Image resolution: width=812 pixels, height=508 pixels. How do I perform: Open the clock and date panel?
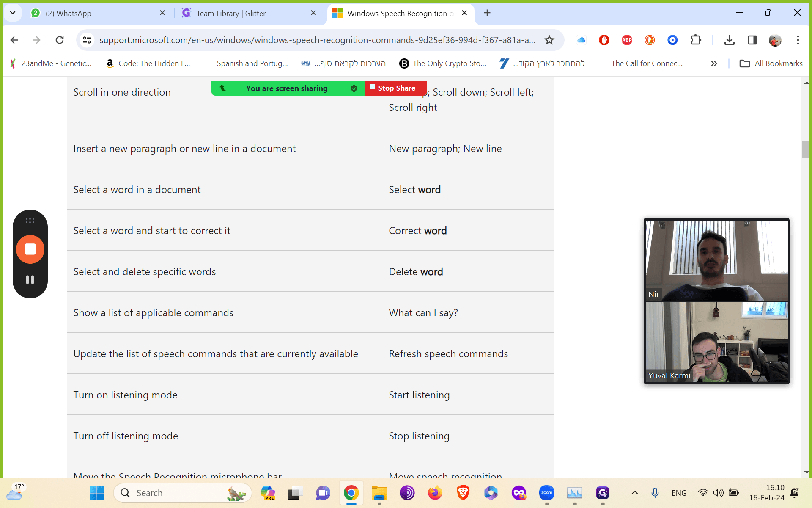[x=766, y=493]
